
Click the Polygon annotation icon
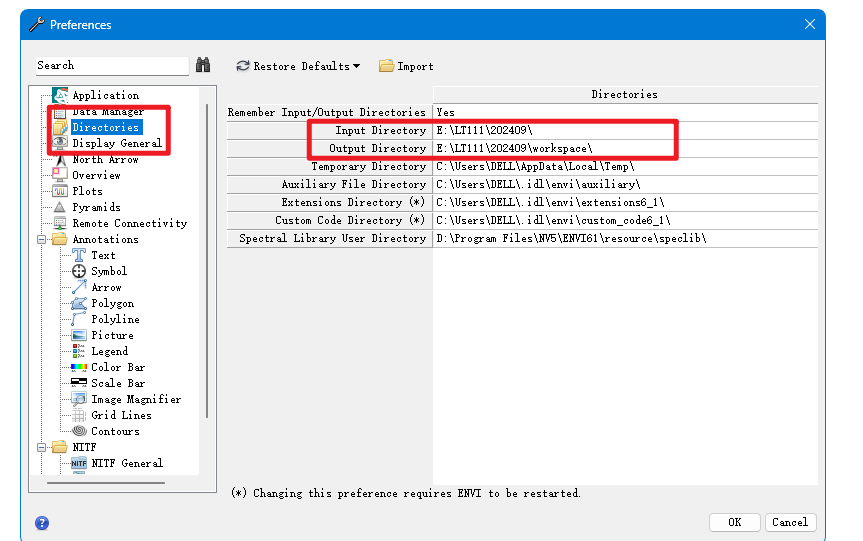[x=79, y=303]
